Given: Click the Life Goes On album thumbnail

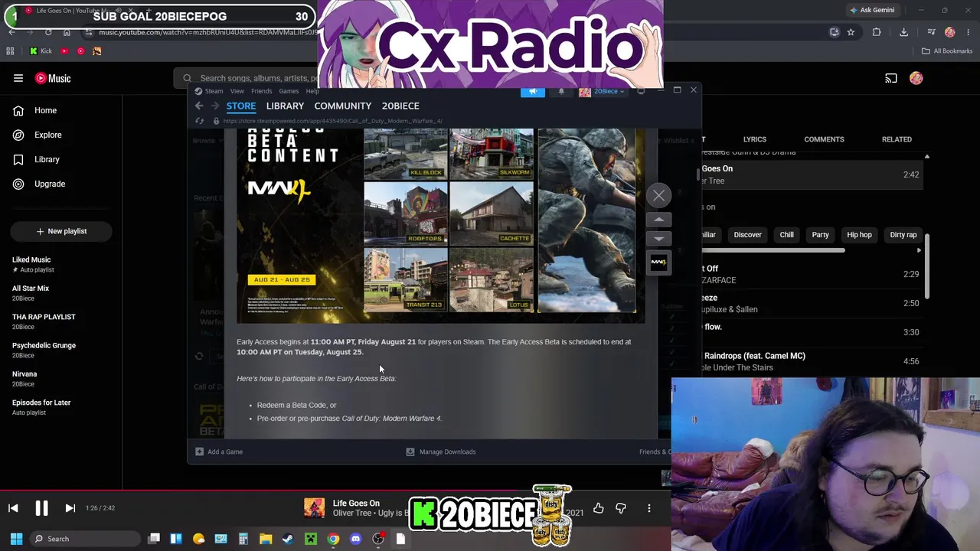Looking at the screenshot, I should click(314, 508).
